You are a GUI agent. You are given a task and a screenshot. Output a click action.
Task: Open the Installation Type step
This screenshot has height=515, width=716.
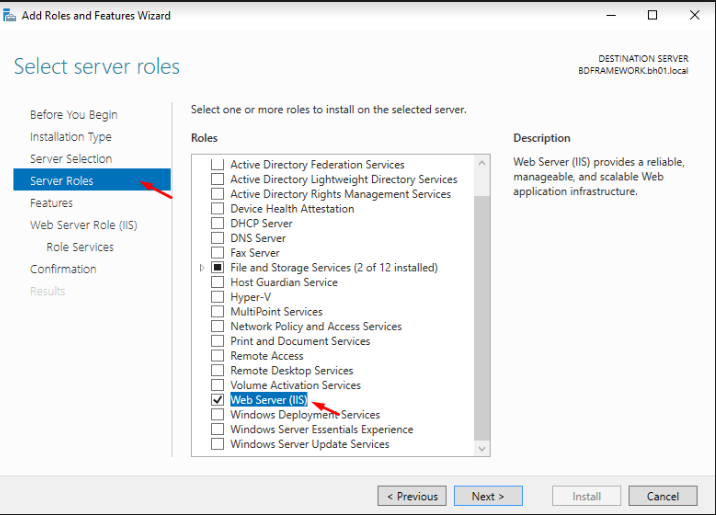(x=70, y=137)
